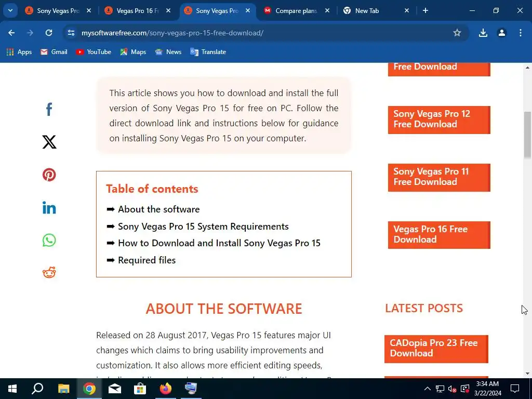Screen dimensions: 532x399
Task: Share the article on Reddit
Action: [49, 272]
